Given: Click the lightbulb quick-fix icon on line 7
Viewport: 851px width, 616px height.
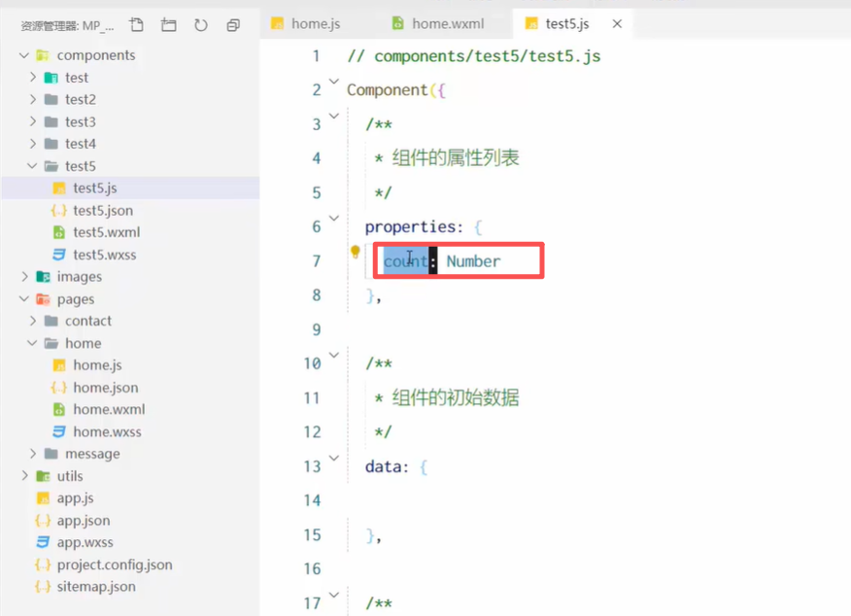Looking at the screenshot, I should [355, 252].
